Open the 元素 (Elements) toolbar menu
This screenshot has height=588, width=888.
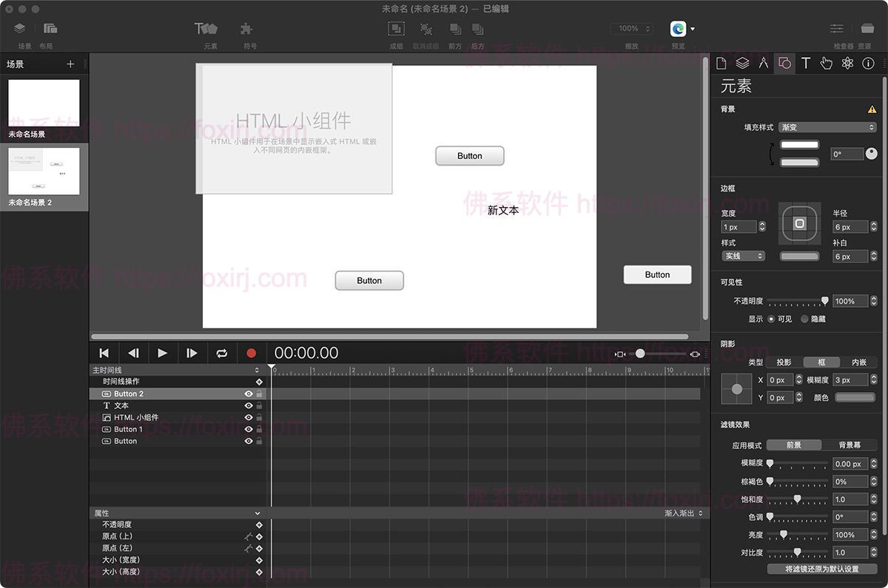(x=206, y=30)
